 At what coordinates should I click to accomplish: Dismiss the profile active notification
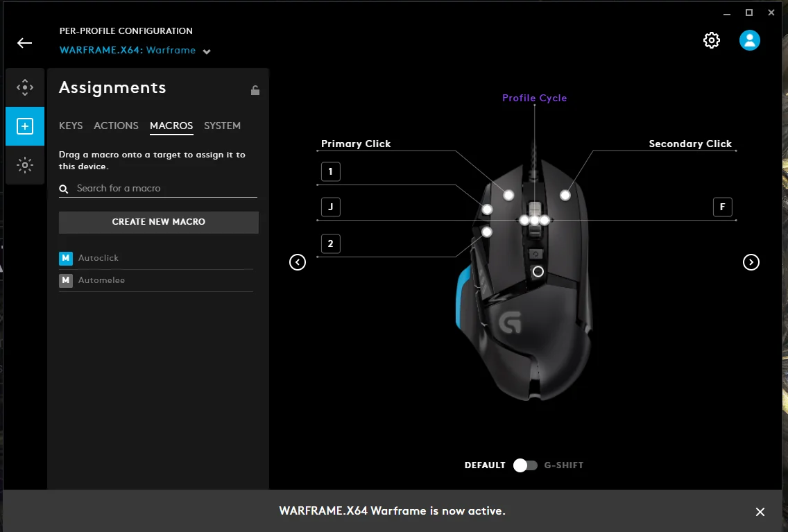[760, 511]
